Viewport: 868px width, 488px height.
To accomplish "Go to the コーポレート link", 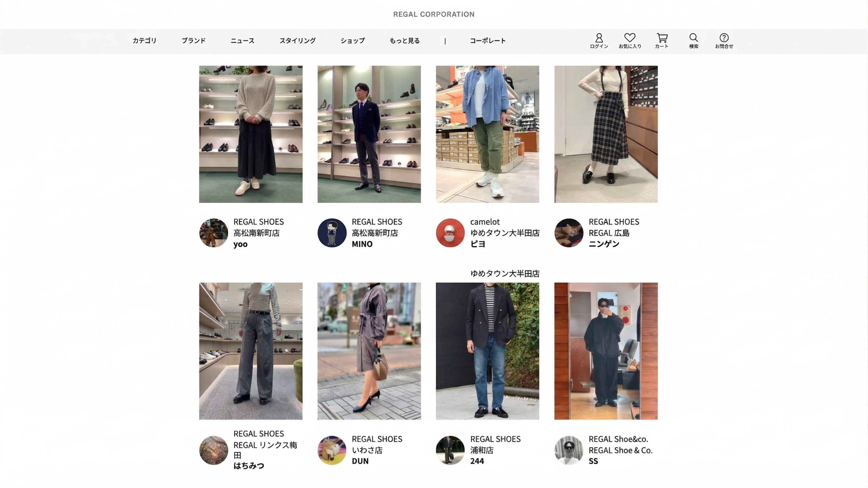I will click(x=488, y=41).
